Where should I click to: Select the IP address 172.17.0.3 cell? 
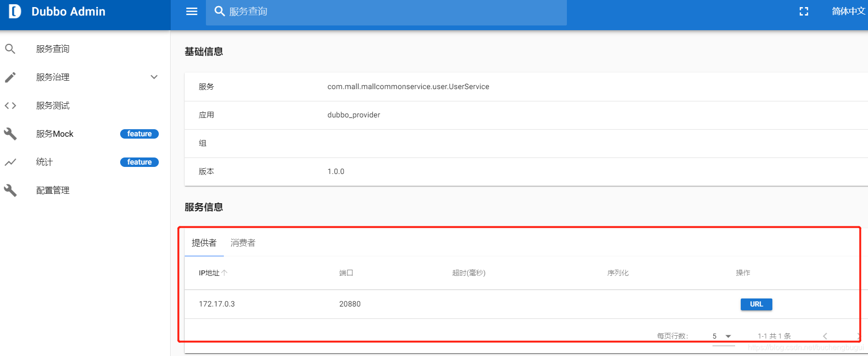point(217,304)
